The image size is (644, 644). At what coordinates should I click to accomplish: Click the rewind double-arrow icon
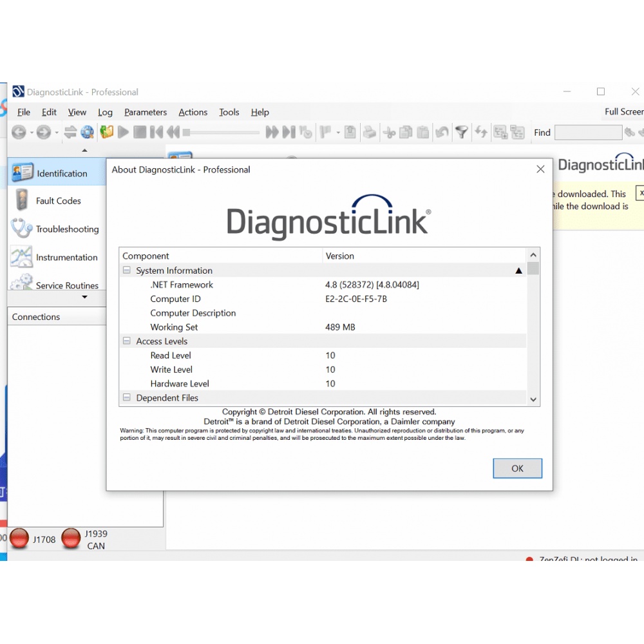(173, 132)
